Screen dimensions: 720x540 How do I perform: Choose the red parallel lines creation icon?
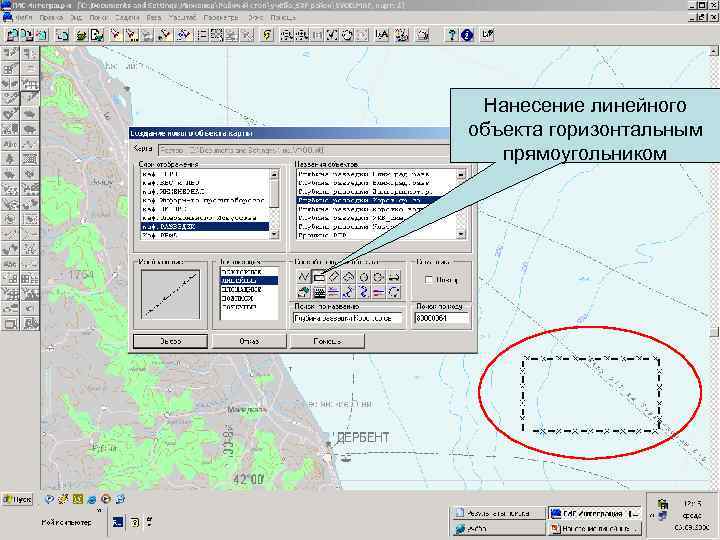(x=379, y=292)
